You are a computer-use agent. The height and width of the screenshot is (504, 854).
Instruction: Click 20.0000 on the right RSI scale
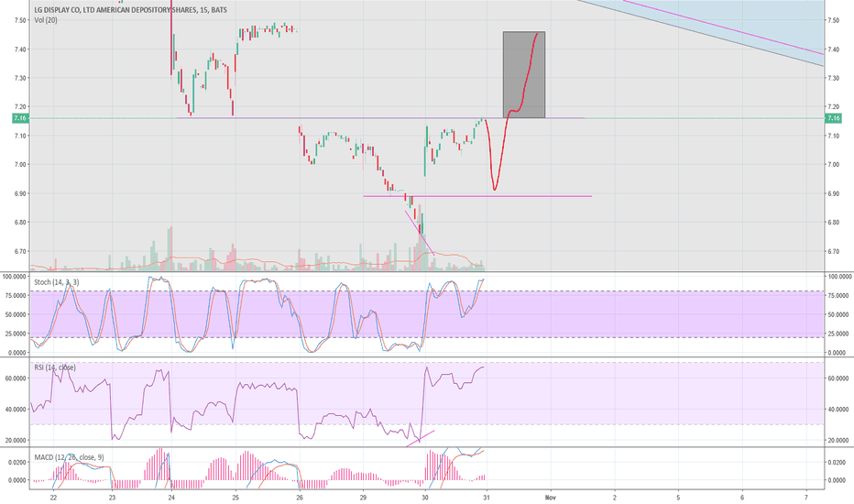click(839, 440)
